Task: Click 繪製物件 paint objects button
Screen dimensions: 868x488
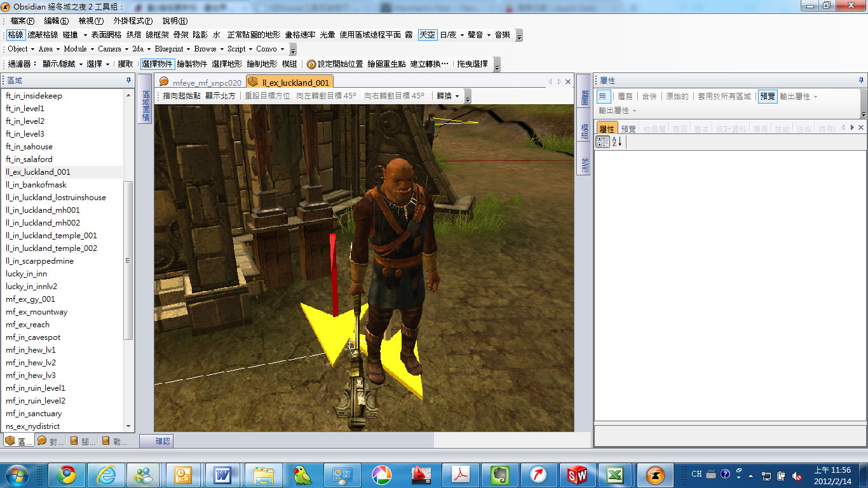Action: click(x=192, y=64)
